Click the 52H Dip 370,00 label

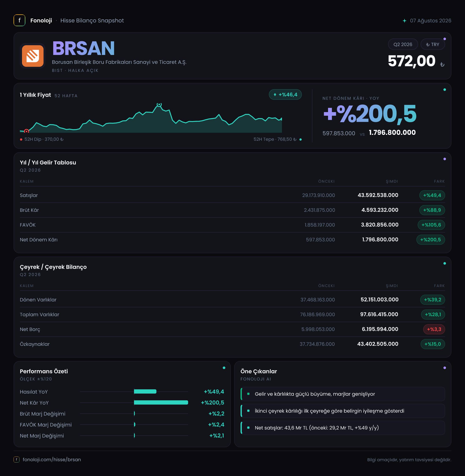(44, 139)
